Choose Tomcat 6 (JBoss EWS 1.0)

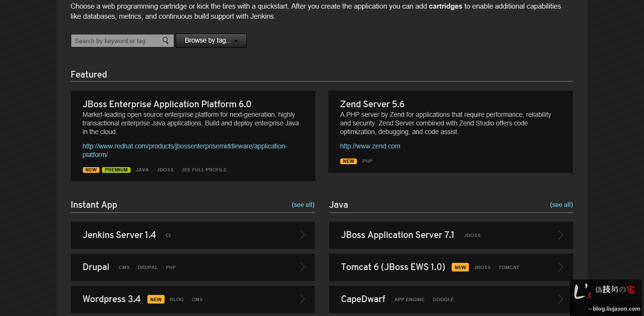pyautogui.click(x=451, y=267)
